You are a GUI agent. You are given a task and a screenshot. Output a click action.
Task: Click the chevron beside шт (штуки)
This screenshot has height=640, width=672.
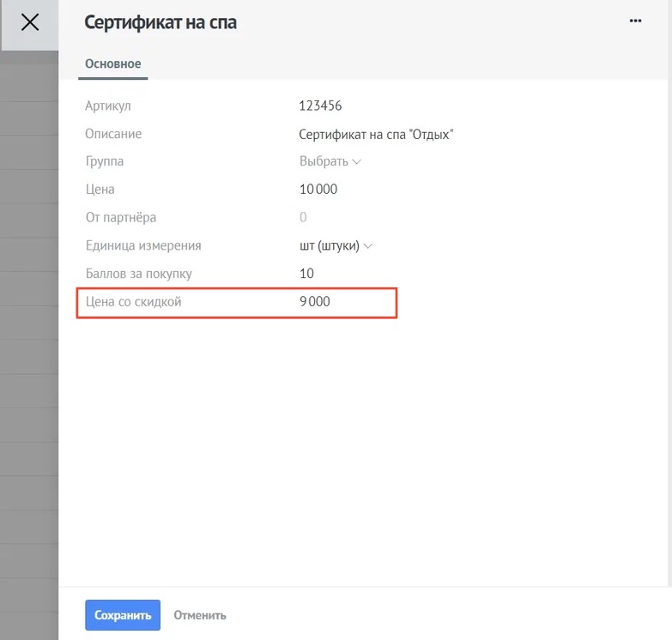(367, 246)
